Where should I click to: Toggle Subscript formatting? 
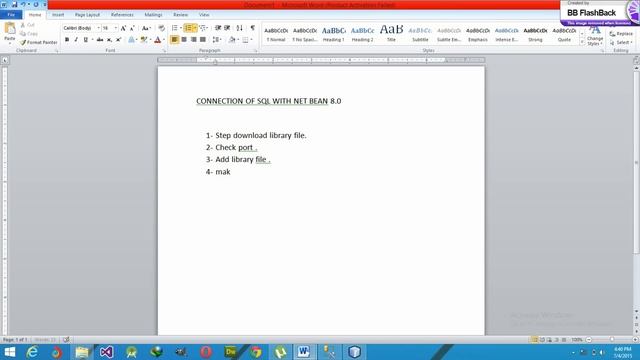point(109,40)
